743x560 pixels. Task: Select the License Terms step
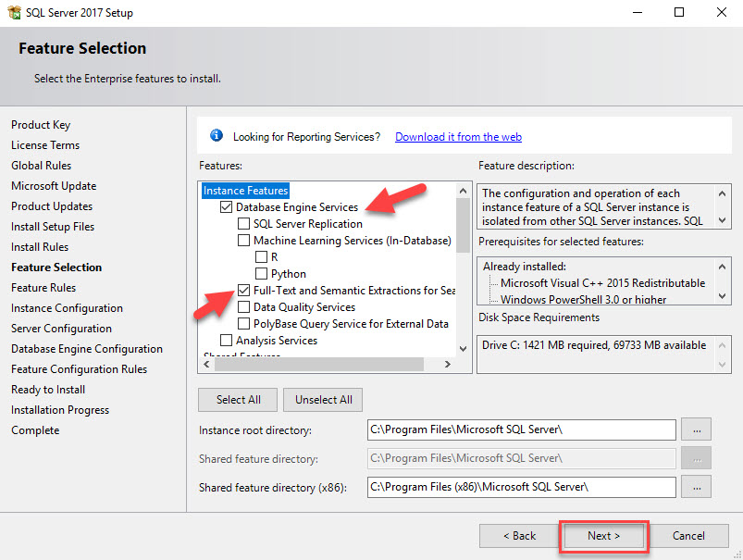point(45,145)
